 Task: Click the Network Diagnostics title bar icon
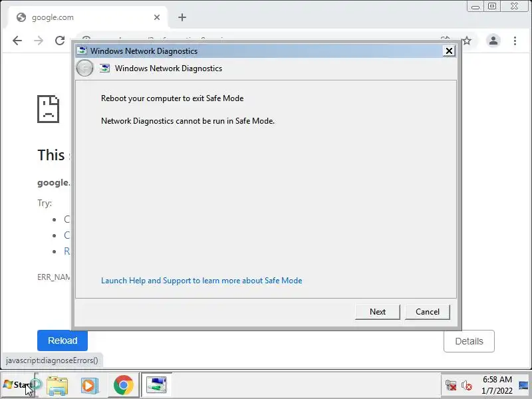82,51
